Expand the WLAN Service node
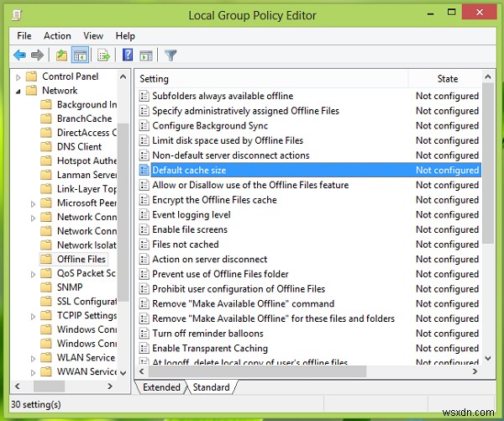The image size is (504, 421). pos(33,358)
